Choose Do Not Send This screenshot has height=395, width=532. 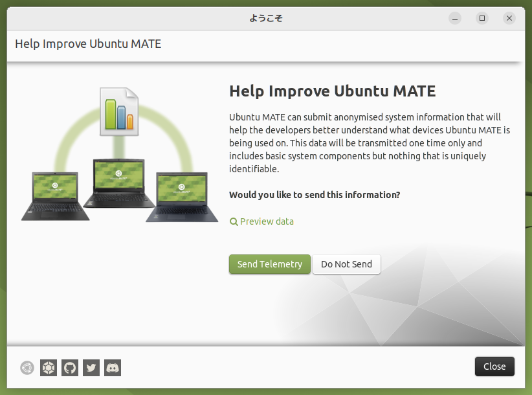pyautogui.click(x=346, y=264)
